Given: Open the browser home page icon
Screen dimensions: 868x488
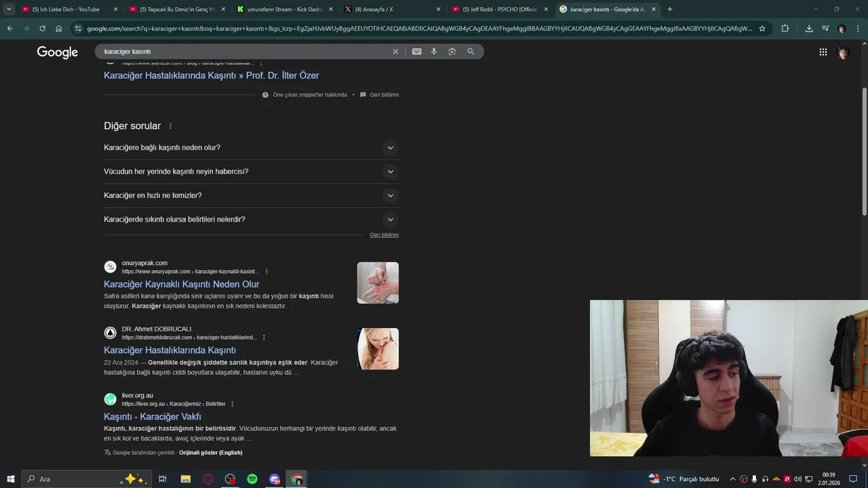Looking at the screenshot, I should point(58,28).
